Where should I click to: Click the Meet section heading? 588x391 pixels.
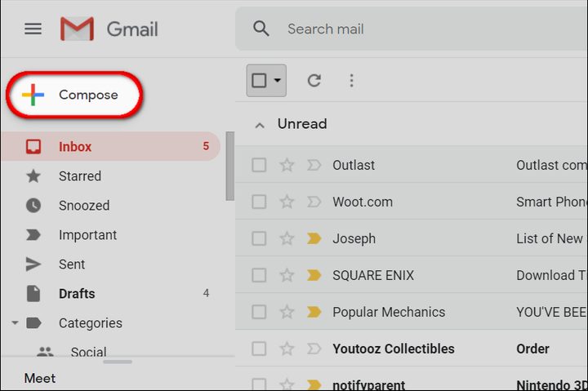[40, 378]
